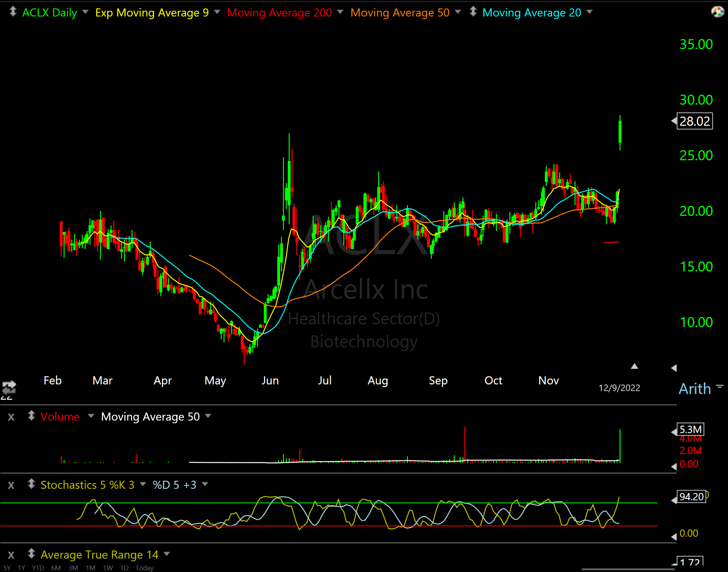Image resolution: width=728 pixels, height=572 pixels.
Task: Click the Jun month label on time axis
Action: pos(270,381)
